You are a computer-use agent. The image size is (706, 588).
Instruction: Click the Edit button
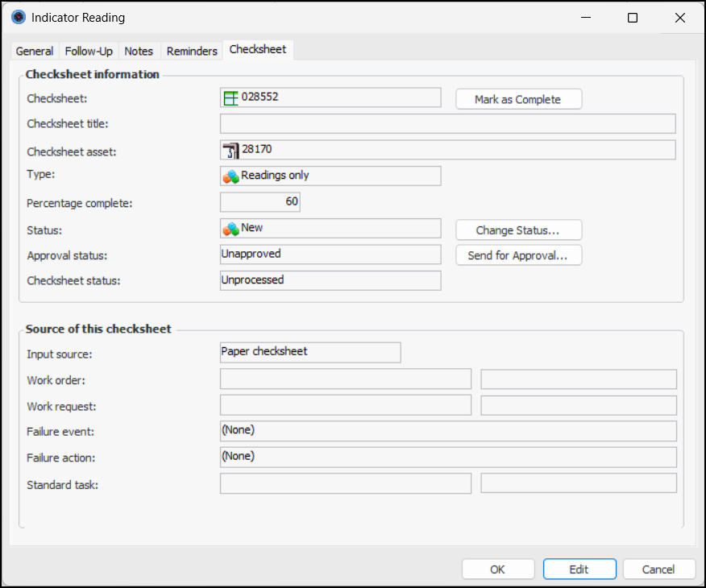click(579, 569)
